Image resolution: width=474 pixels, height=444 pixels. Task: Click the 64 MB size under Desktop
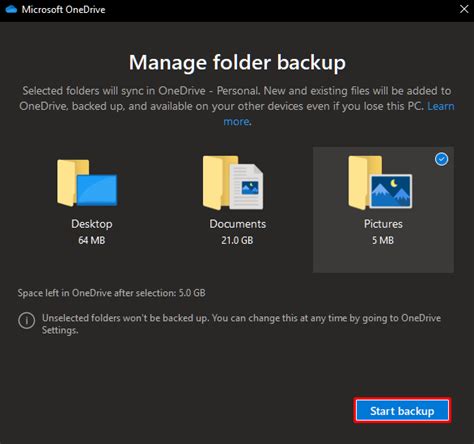[x=92, y=240]
